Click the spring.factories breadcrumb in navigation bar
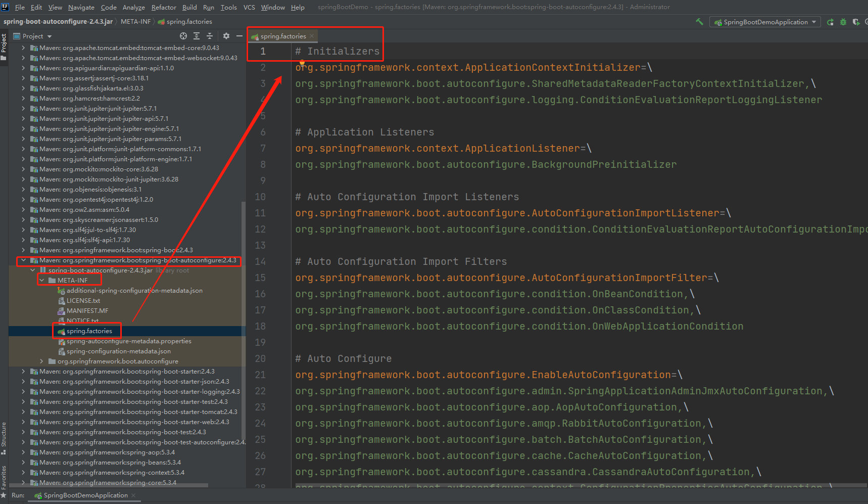The height and width of the screenshot is (504, 868). [x=185, y=22]
